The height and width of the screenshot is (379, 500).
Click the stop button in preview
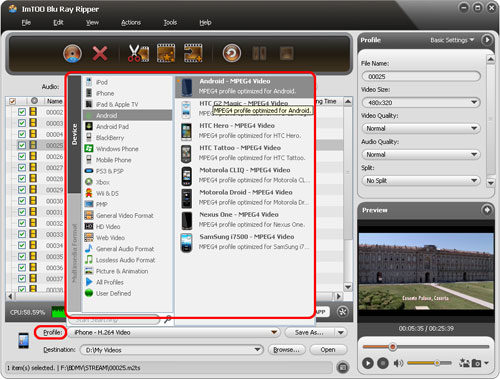point(383,363)
